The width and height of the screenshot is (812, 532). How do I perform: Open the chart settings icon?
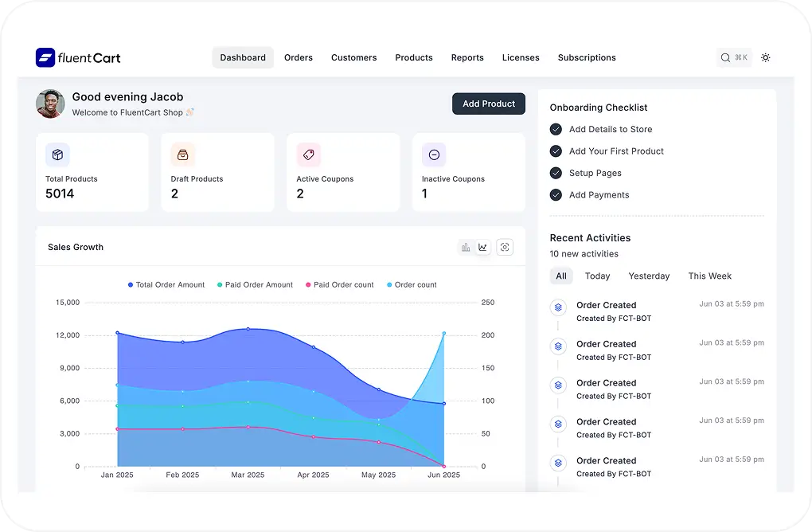click(505, 247)
